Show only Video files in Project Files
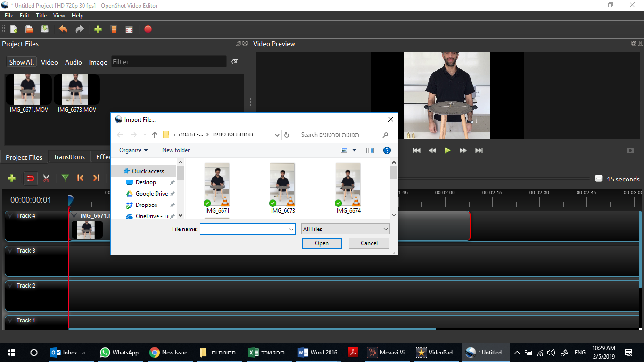This screenshot has height=362, width=644. click(x=49, y=62)
